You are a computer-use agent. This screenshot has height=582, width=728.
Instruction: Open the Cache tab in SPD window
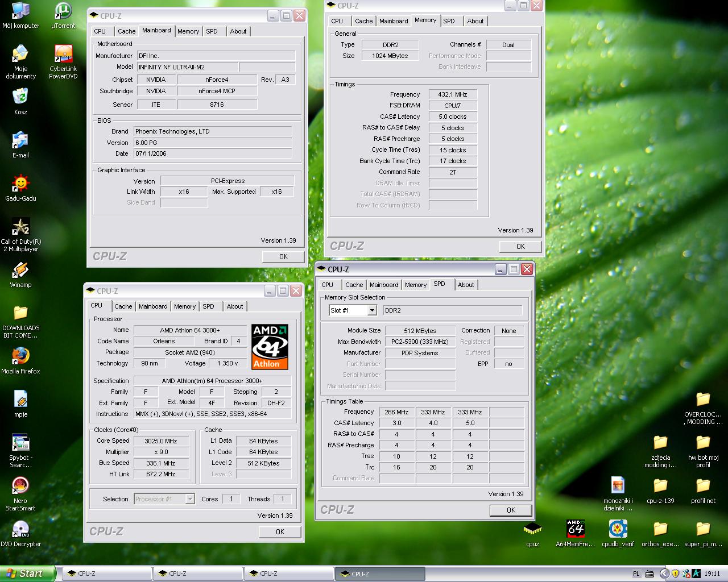pos(354,285)
